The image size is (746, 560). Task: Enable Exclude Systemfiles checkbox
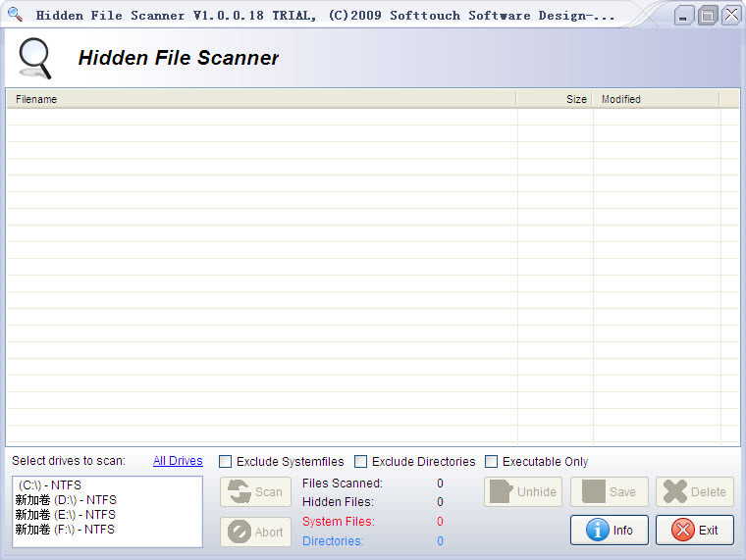coord(226,462)
